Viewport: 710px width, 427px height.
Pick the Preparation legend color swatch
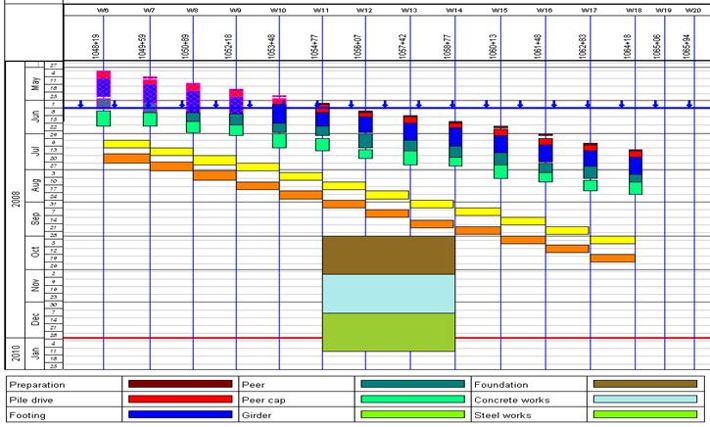click(180, 384)
